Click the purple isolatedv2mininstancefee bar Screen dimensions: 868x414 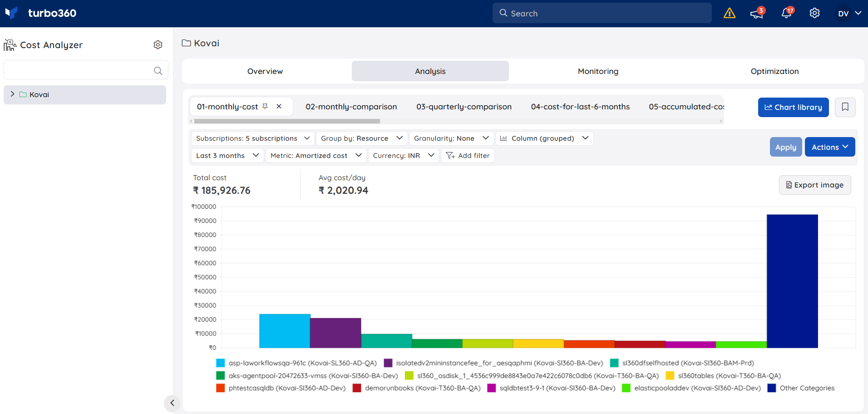click(x=335, y=333)
